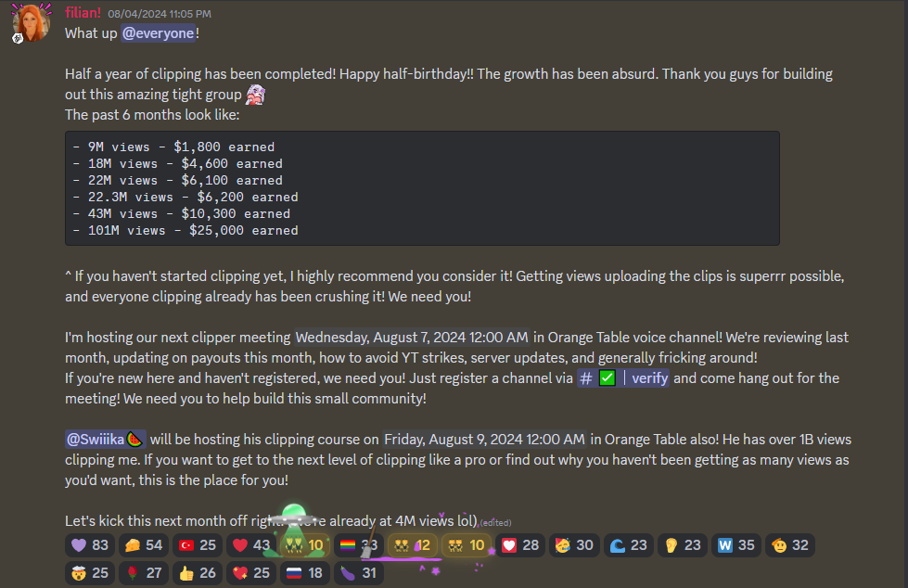This screenshot has width=908, height=588.
Task: React with the party face emoji
Action: coord(574,545)
